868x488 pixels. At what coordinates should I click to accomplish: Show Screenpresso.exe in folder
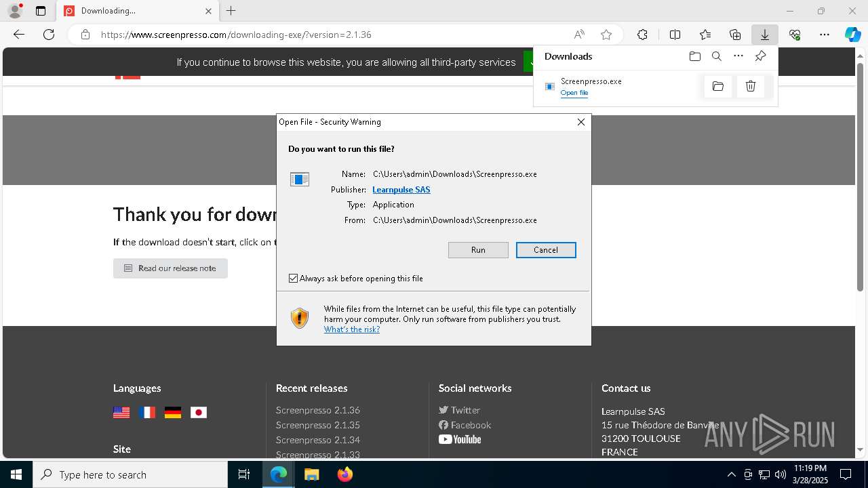pos(718,86)
